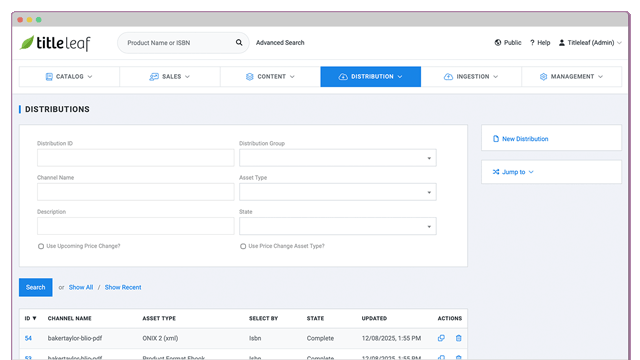The height and width of the screenshot is (360, 640).
Task: Expand the Distribution menu chevron
Action: (x=400, y=77)
